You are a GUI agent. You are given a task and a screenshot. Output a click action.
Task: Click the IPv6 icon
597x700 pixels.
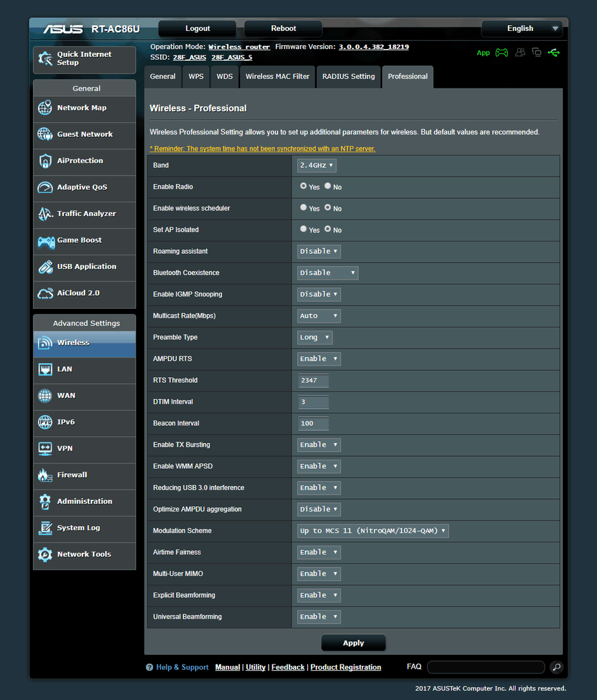tap(45, 422)
